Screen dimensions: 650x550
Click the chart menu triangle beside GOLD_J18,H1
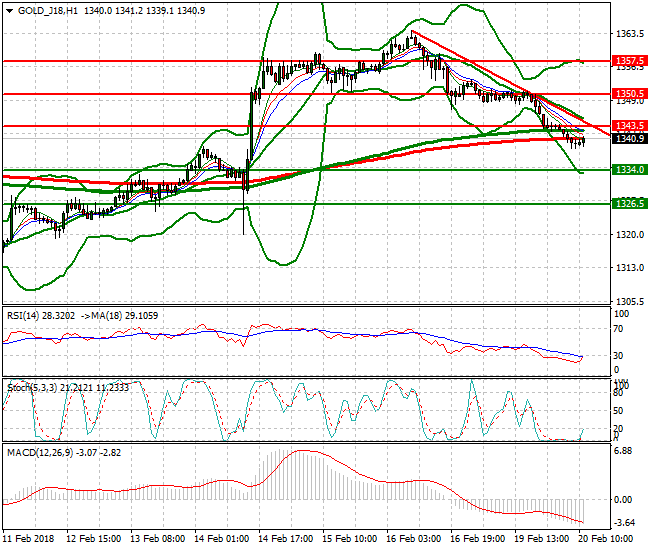pos(10,11)
